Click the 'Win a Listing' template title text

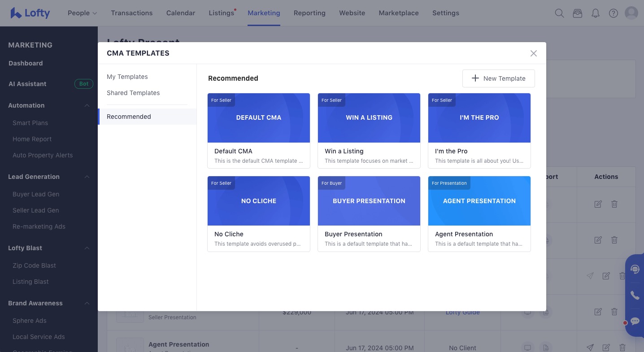[x=344, y=151]
